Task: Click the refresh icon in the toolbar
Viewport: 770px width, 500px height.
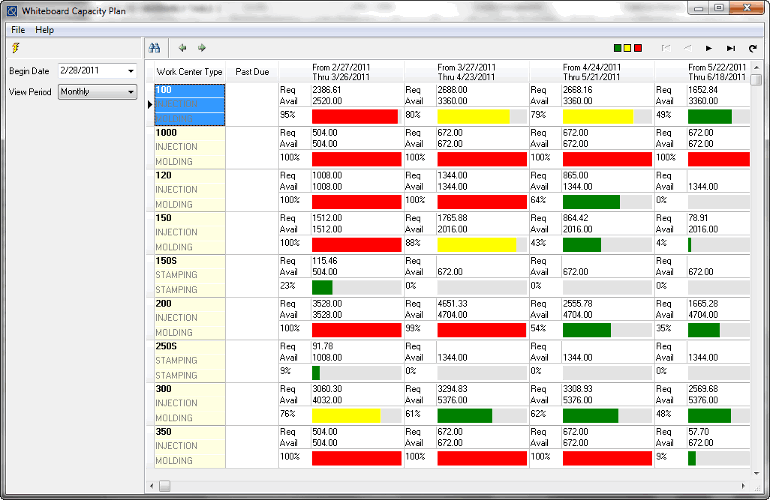Action: click(x=752, y=47)
